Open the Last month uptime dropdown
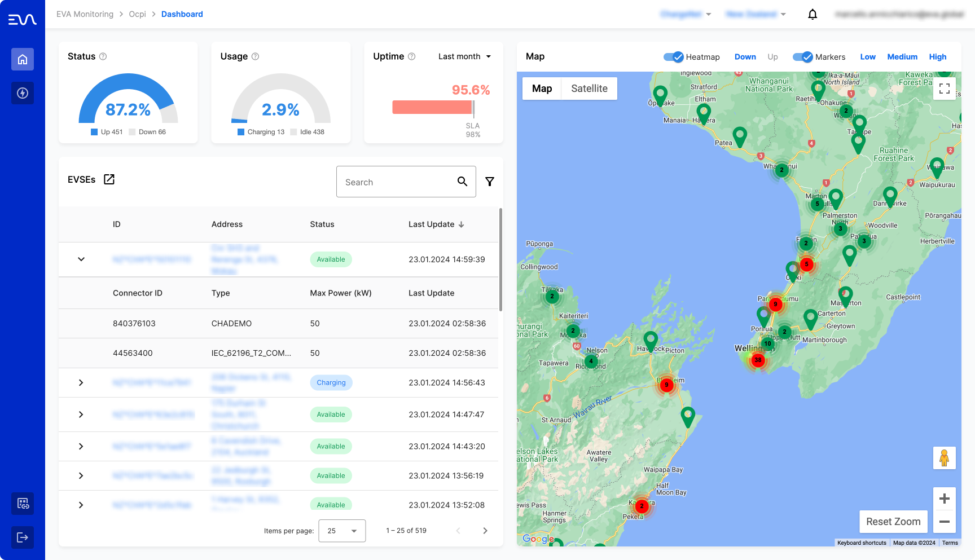 465,56
